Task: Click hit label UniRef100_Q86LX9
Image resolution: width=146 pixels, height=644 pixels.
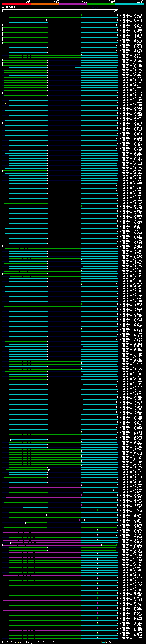Action: (131, 314)
